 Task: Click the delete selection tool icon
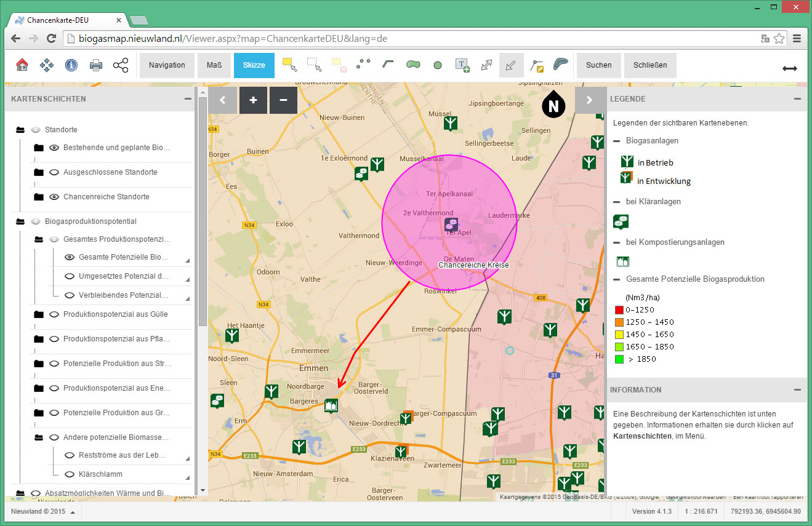point(339,65)
